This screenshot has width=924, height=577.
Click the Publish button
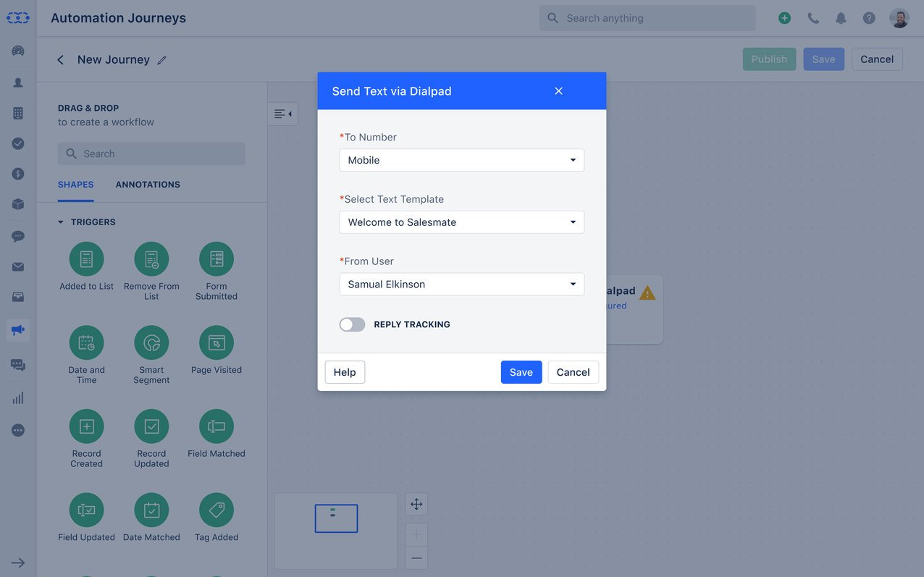point(769,59)
